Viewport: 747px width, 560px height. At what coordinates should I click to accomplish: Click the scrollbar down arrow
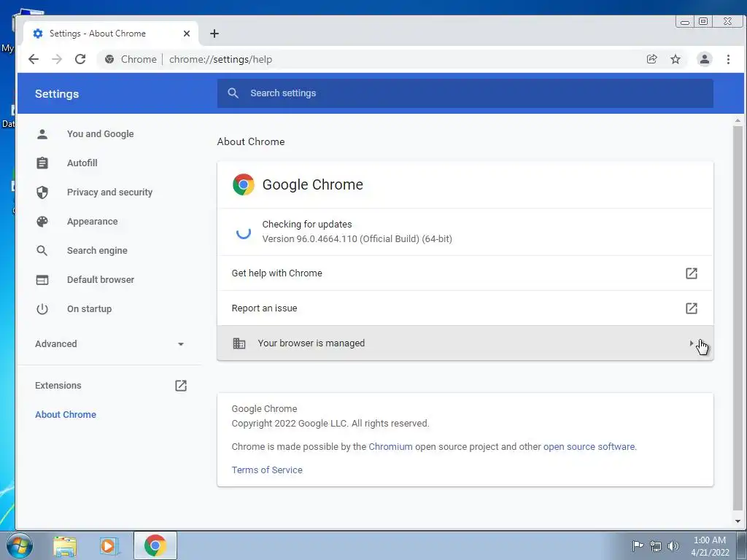(738, 521)
